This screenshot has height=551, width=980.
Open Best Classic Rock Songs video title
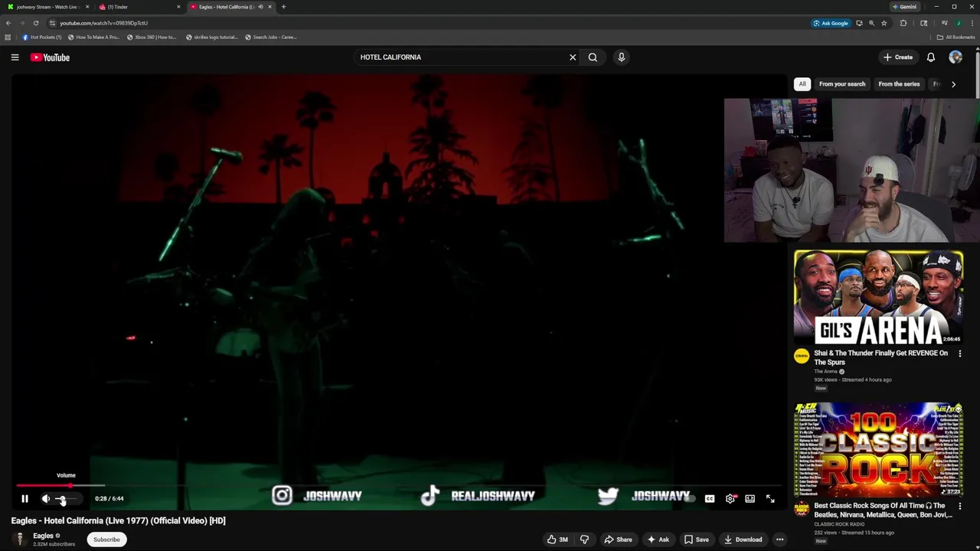click(x=883, y=510)
